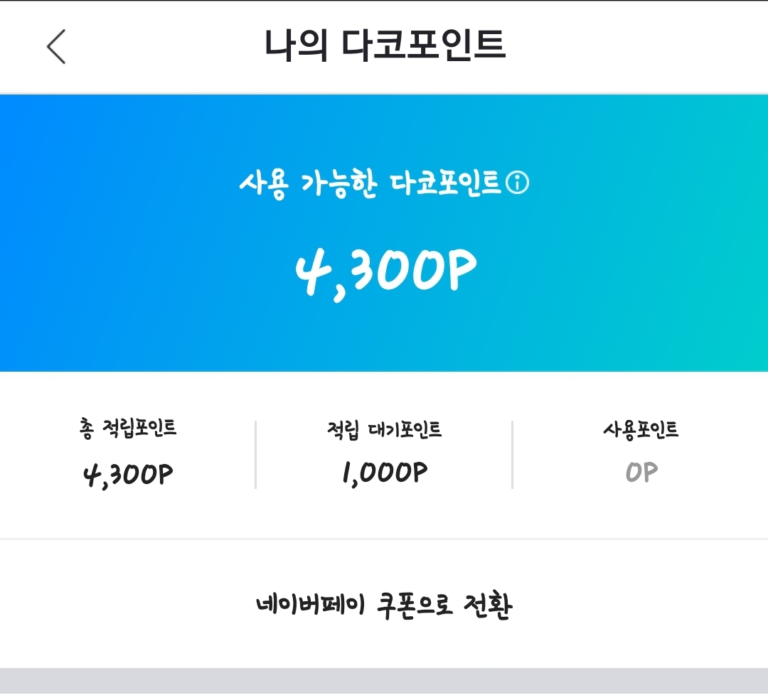Open info icon beside 사용 가능한 다코포인트
This screenshot has height=700, width=768.
[x=517, y=184]
